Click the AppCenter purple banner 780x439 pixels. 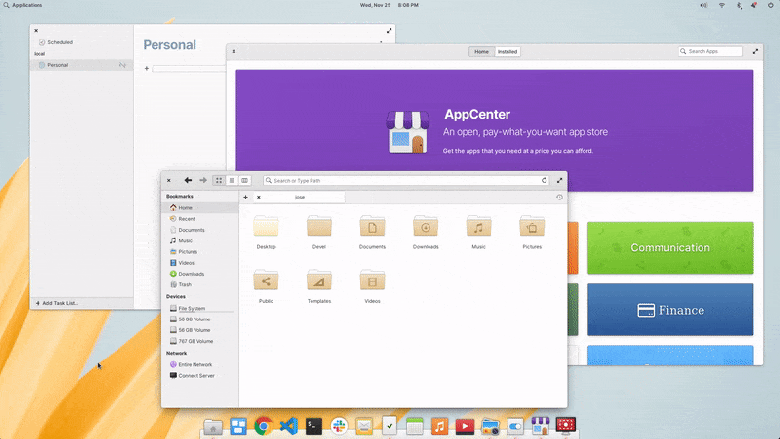pyautogui.click(x=494, y=131)
